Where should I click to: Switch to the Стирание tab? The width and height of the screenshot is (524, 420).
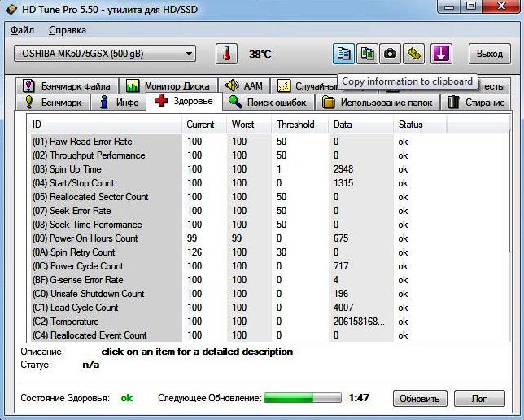point(476,102)
